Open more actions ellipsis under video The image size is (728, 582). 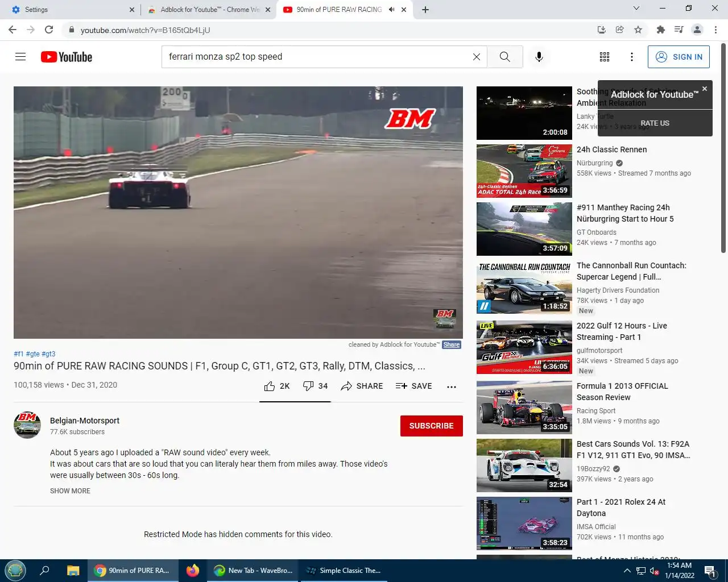tap(452, 386)
